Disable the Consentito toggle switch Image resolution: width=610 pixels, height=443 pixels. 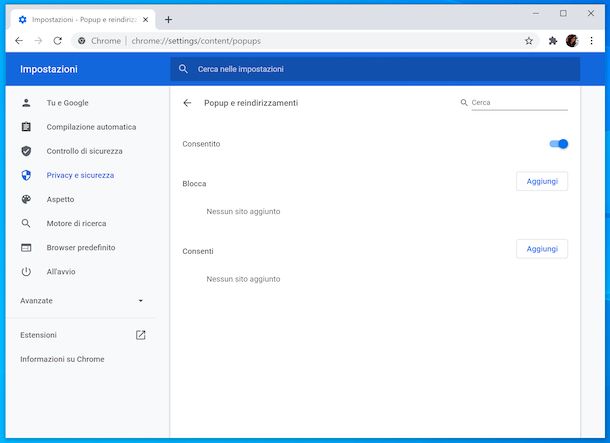[558, 144]
